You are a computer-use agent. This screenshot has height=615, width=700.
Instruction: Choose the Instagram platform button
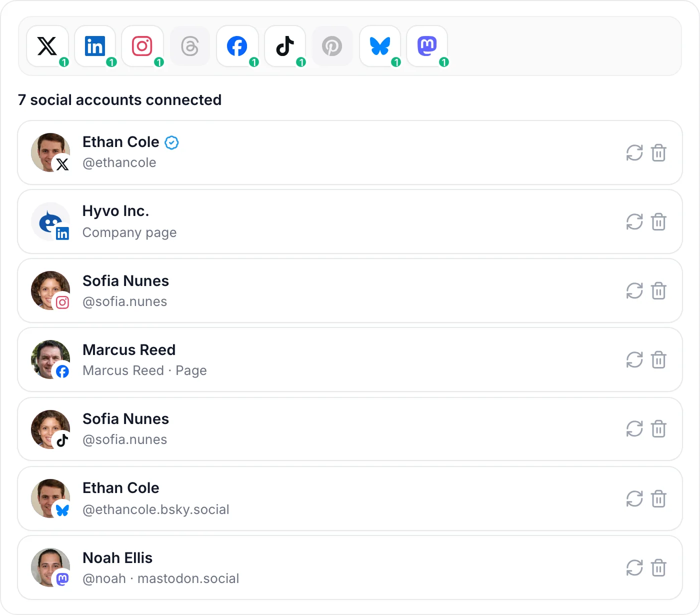[x=142, y=46]
